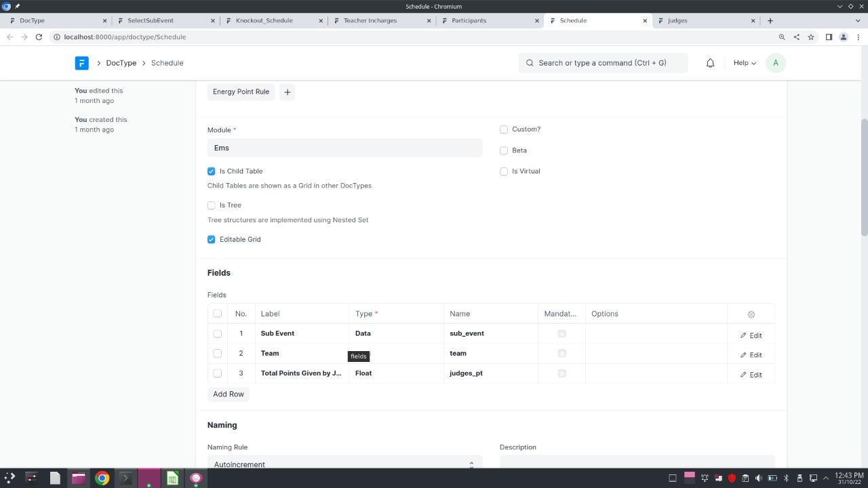Screen dimensions: 868x488
Task: Click the Frappe home logo icon
Action: point(81,63)
